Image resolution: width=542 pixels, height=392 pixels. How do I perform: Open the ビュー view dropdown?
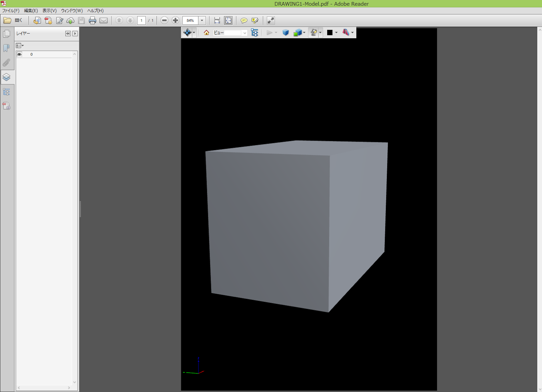point(245,33)
